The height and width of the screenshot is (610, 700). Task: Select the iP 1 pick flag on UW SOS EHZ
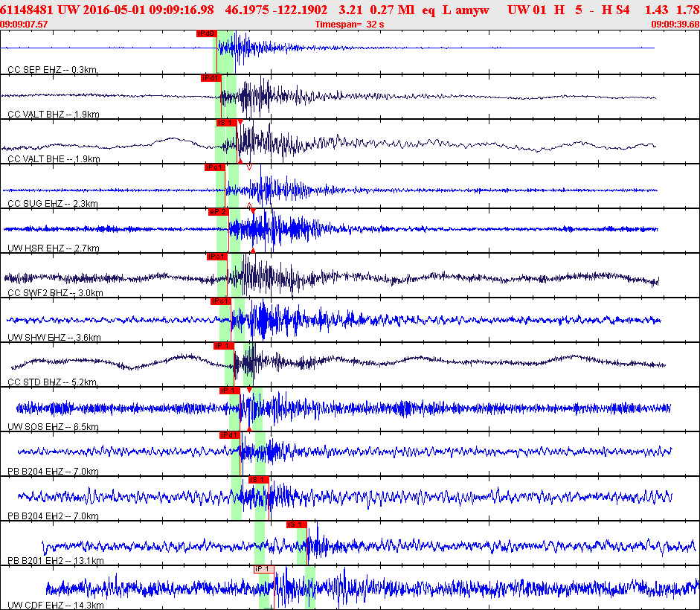pyautogui.click(x=229, y=391)
